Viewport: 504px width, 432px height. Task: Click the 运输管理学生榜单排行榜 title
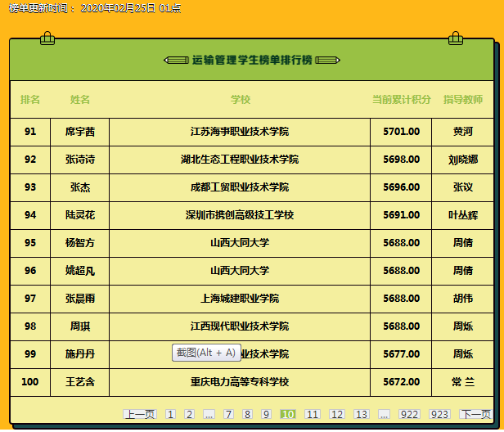click(252, 60)
